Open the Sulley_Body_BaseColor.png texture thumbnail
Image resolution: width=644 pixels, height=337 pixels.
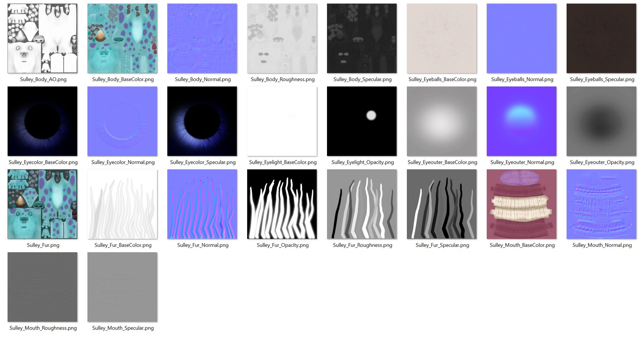[x=122, y=39]
